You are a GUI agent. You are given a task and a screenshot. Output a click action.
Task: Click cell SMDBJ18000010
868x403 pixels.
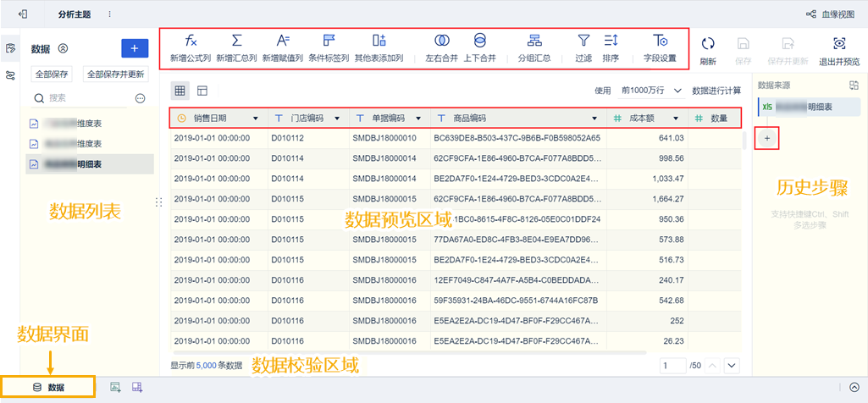pos(390,137)
